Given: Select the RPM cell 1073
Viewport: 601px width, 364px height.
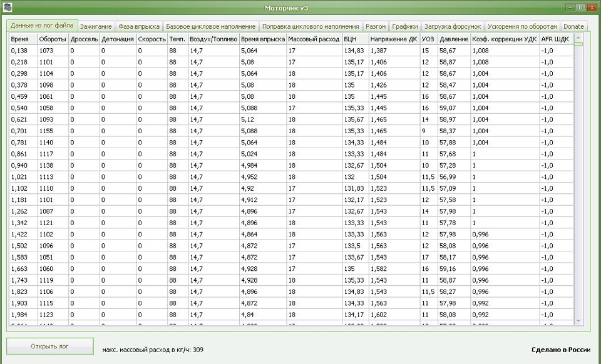Looking at the screenshot, I should 53,51.
